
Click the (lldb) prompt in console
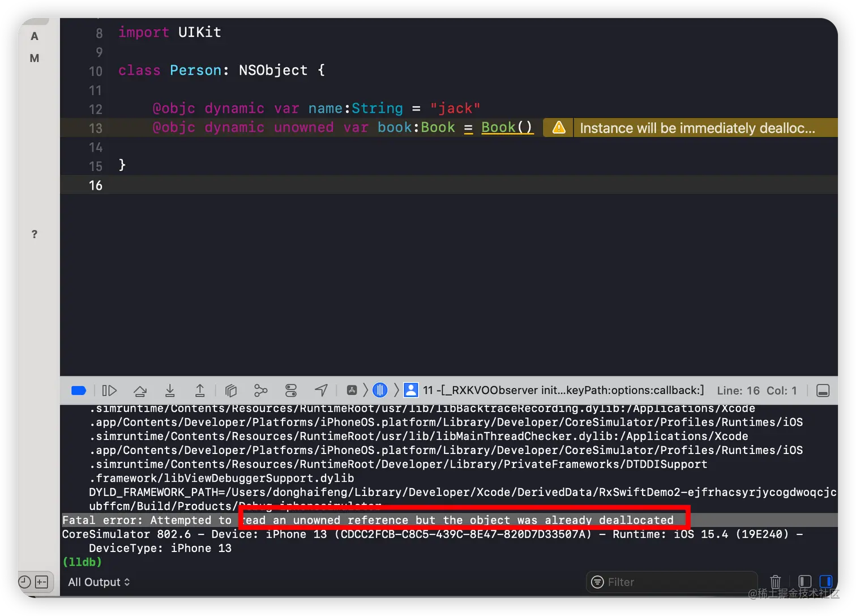(x=82, y=562)
